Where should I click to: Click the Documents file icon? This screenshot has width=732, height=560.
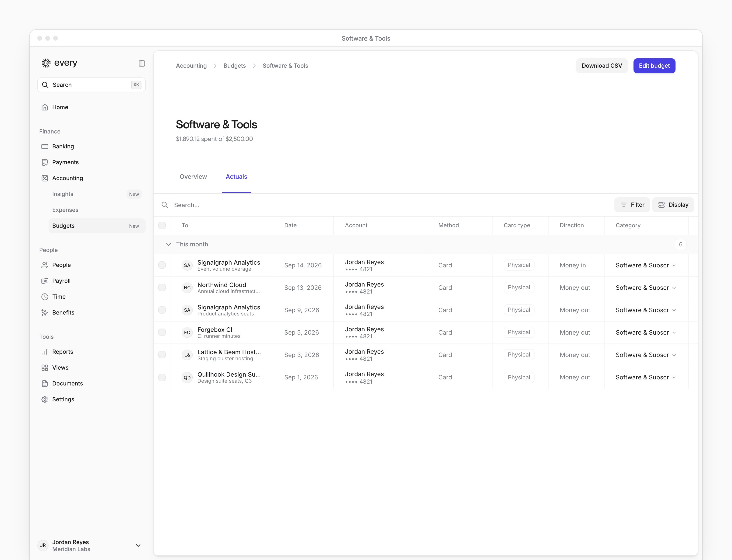pyautogui.click(x=45, y=384)
